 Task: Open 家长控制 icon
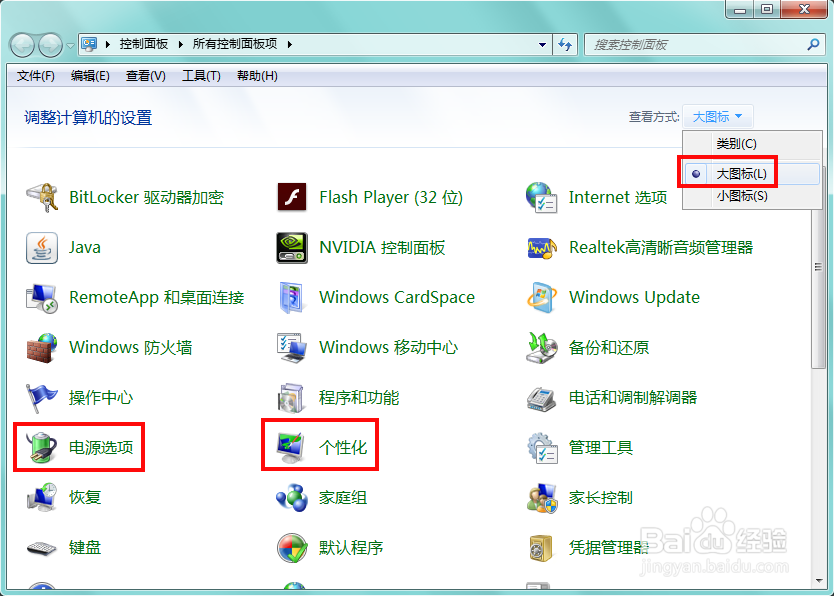541,498
